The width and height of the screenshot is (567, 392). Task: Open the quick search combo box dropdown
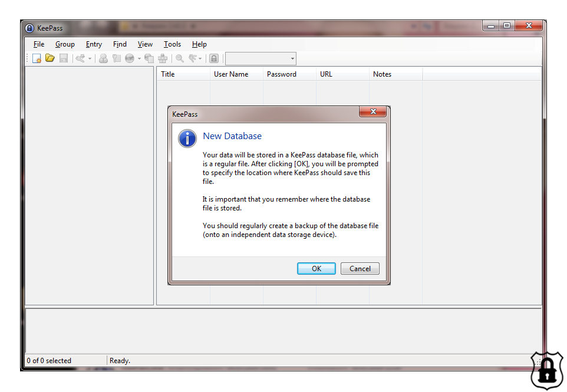point(292,58)
